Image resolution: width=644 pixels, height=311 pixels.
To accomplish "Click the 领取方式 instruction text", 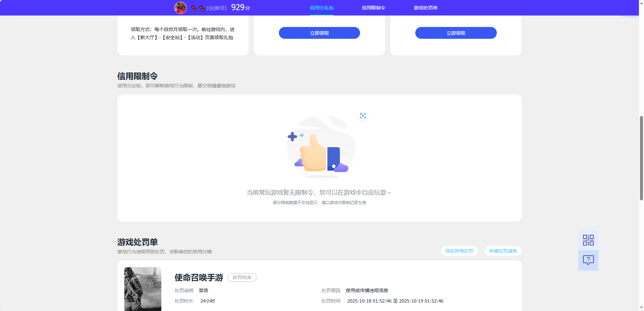I will coord(183,33).
